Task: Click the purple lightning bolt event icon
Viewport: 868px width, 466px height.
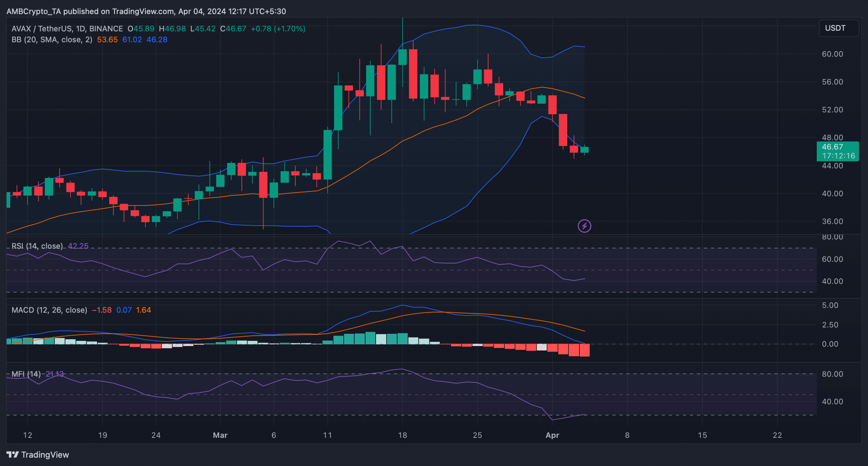Action: click(584, 226)
